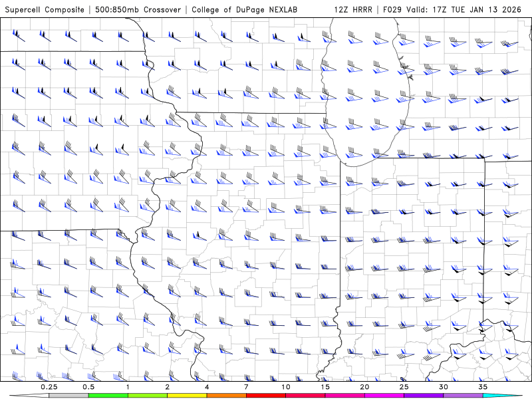Click the '0.25' legend value

point(49,387)
